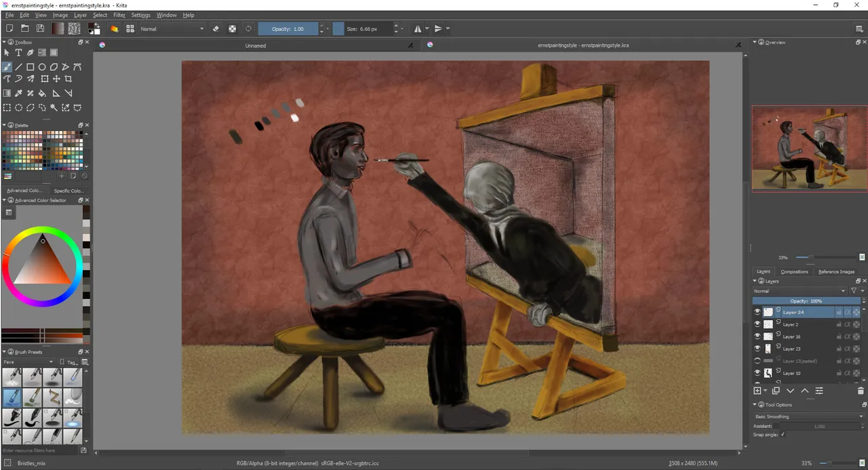The height and width of the screenshot is (470, 868).
Task: Open the brush presets chooser icon
Action: click(130, 28)
